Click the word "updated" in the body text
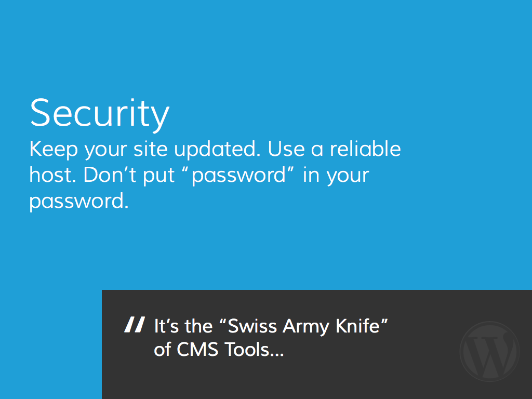Viewport: 532px width, 399px height. [x=215, y=150]
